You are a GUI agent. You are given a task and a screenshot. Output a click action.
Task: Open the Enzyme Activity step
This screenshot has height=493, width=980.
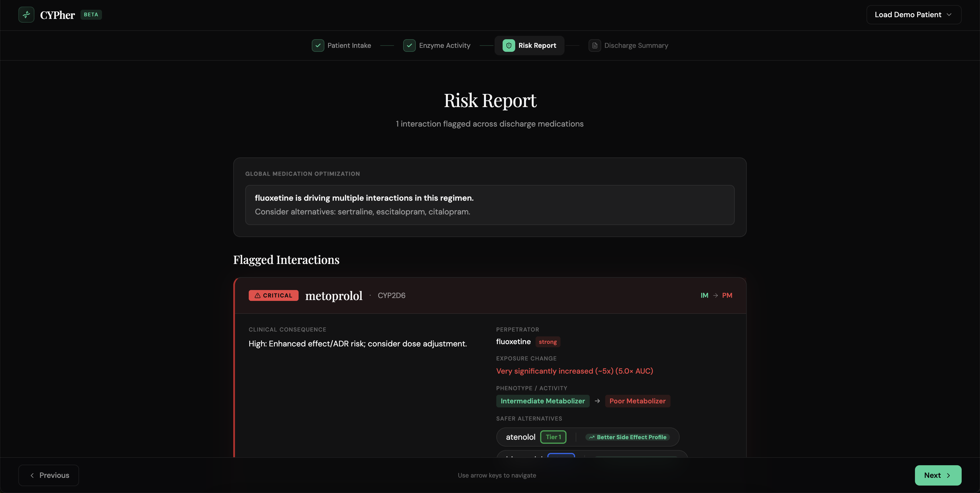click(444, 46)
